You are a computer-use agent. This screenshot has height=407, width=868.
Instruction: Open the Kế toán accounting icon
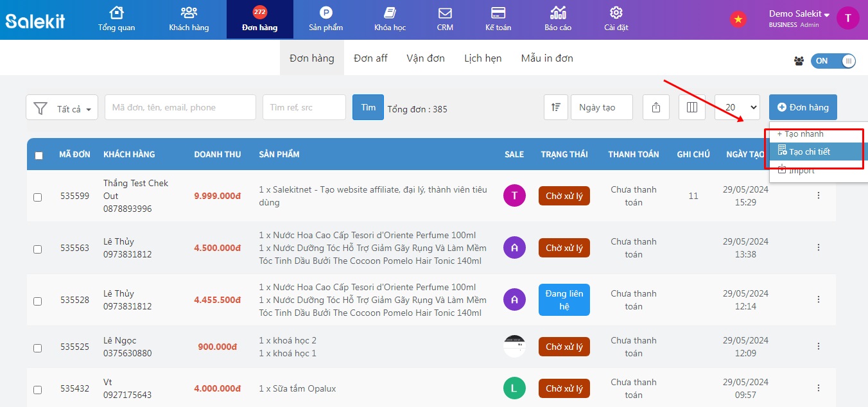tap(498, 13)
